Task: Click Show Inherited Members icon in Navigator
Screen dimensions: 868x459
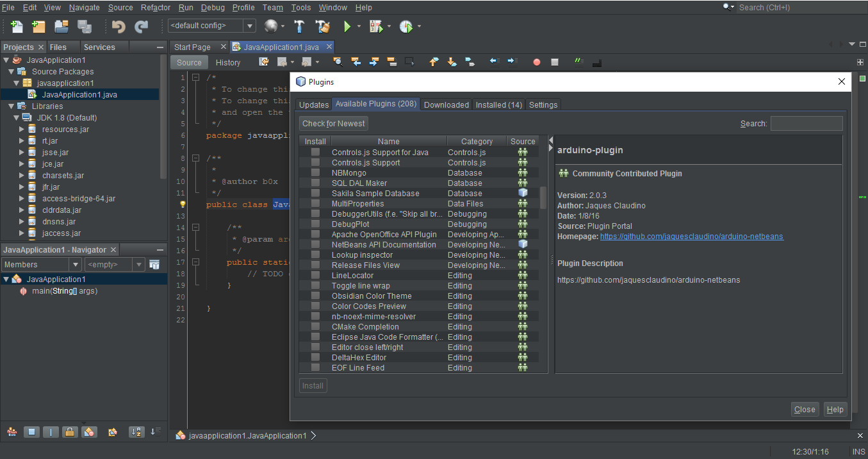Action: tap(12, 432)
